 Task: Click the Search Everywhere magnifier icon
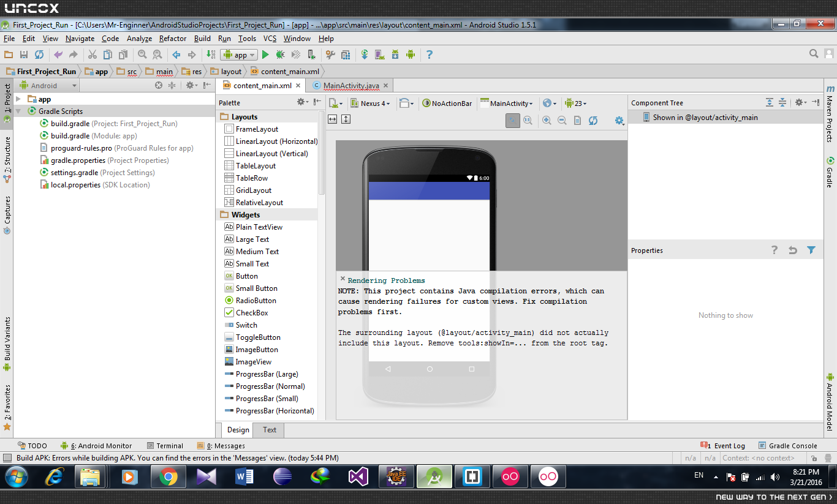[814, 54]
